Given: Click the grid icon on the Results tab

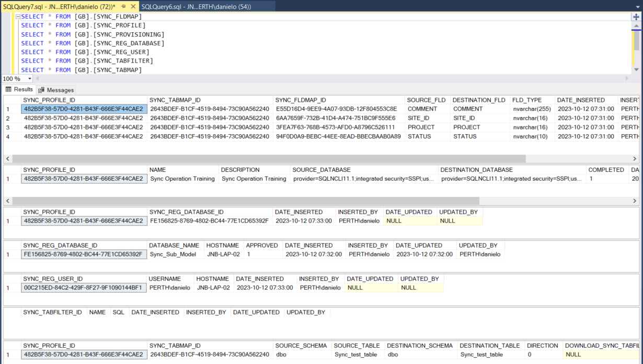Looking at the screenshot, I should coord(9,89).
